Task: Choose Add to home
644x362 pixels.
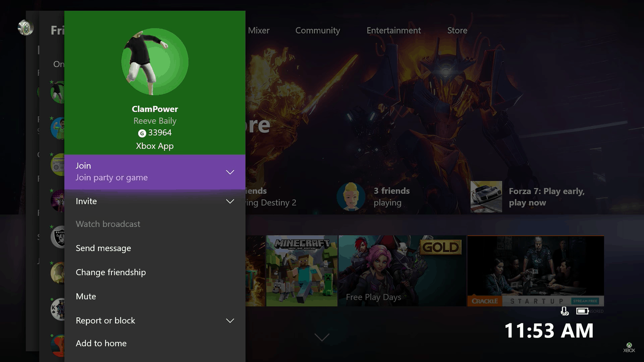Action: 155,344
